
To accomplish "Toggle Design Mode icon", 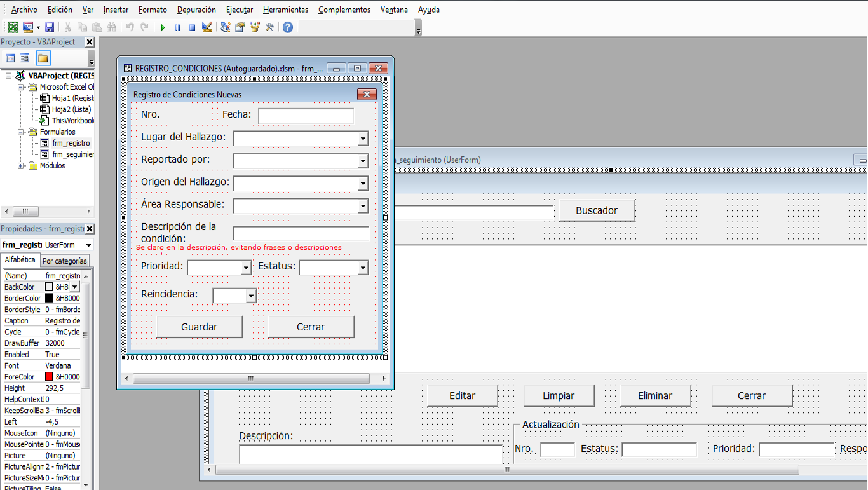I will point(207,27).
